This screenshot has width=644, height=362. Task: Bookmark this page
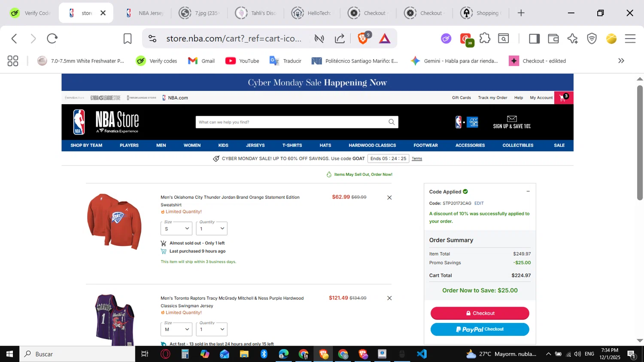coord(128,39)
